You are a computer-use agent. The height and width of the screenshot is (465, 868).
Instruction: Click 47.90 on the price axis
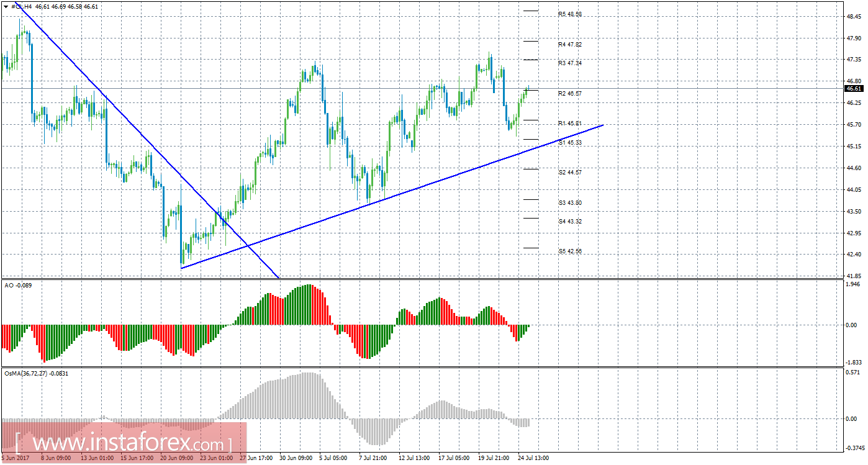(x=854, y=38)
